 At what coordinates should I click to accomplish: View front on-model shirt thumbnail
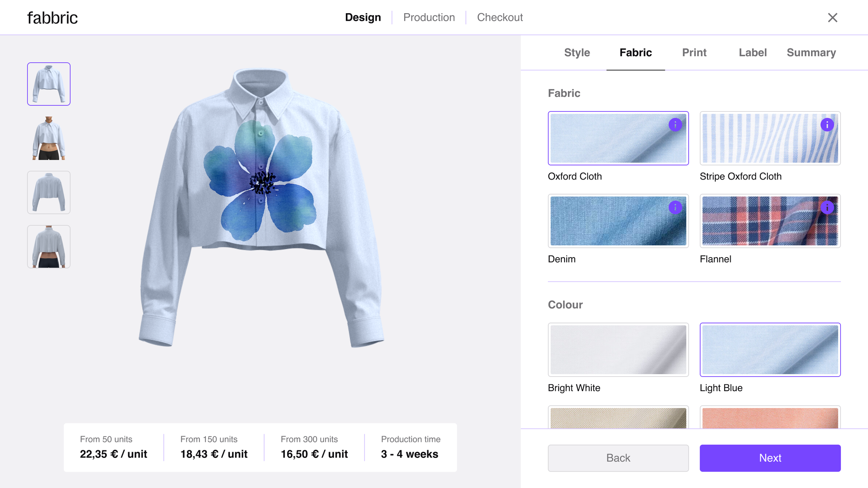pos(49,138)
